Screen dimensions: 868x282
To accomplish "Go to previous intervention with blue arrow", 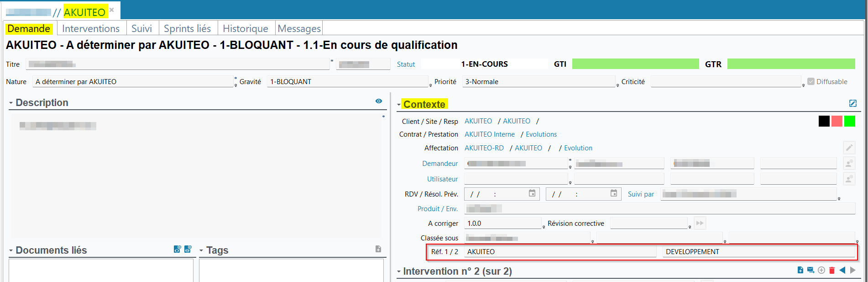I will [842, 270].
